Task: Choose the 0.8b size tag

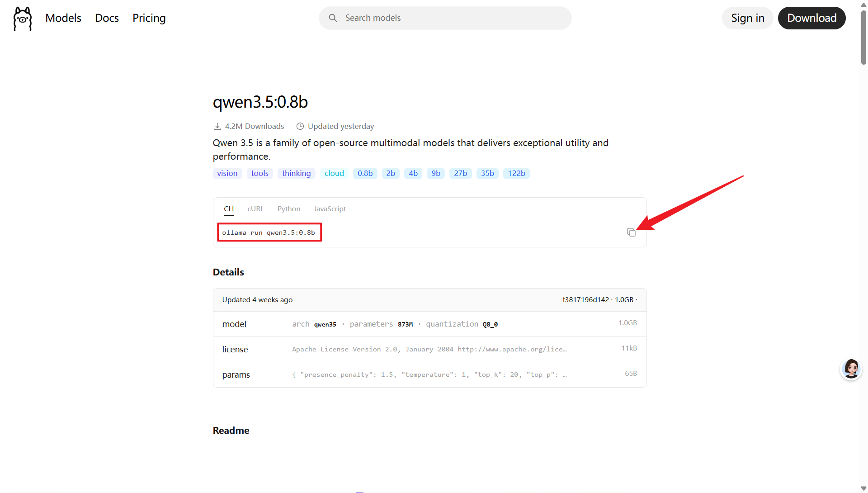Action: [x=365, y=174]
